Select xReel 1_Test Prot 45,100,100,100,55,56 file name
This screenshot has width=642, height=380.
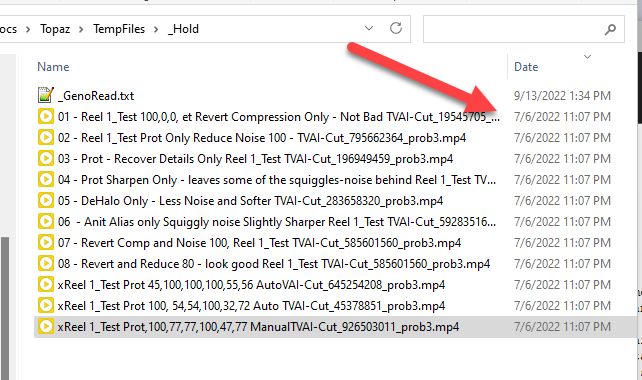251,285
